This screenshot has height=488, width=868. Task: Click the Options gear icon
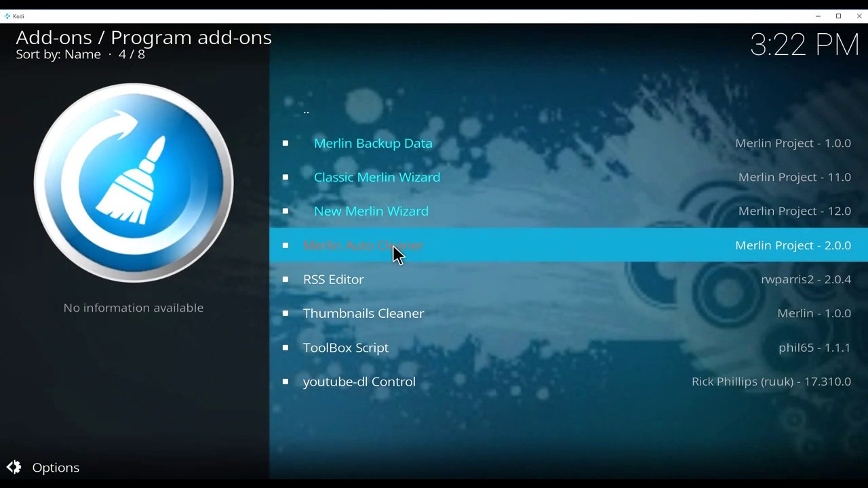(x=14, y=467)
